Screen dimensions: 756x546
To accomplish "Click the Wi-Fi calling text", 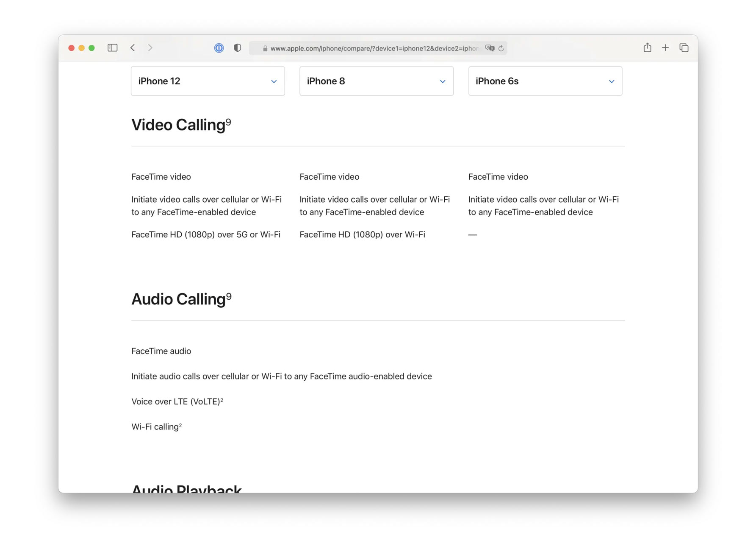I will (155, 427).
